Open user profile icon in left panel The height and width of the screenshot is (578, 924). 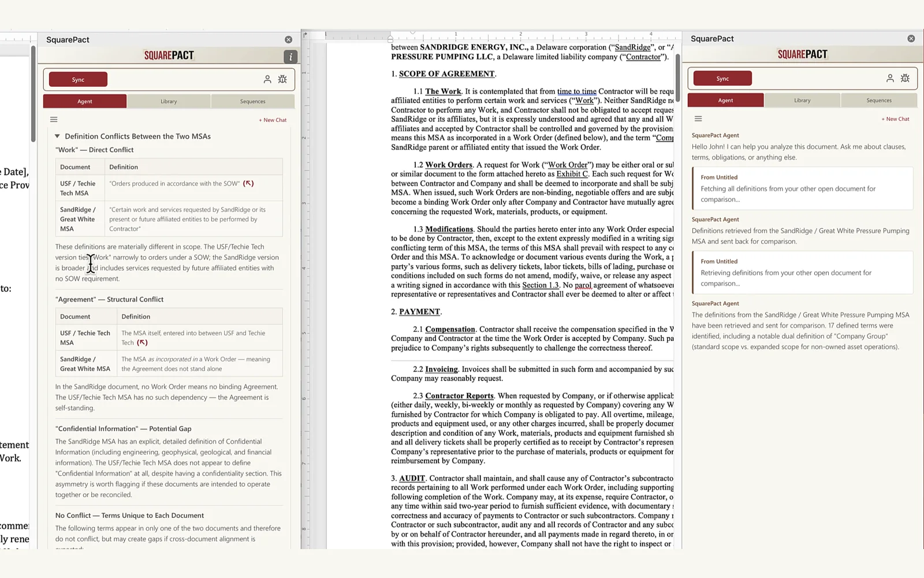[267, 79]
